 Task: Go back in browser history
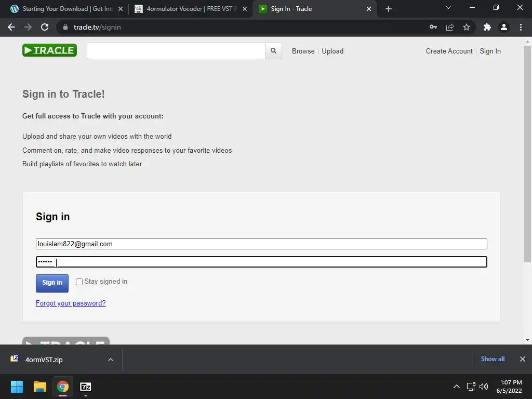(11, 27)
